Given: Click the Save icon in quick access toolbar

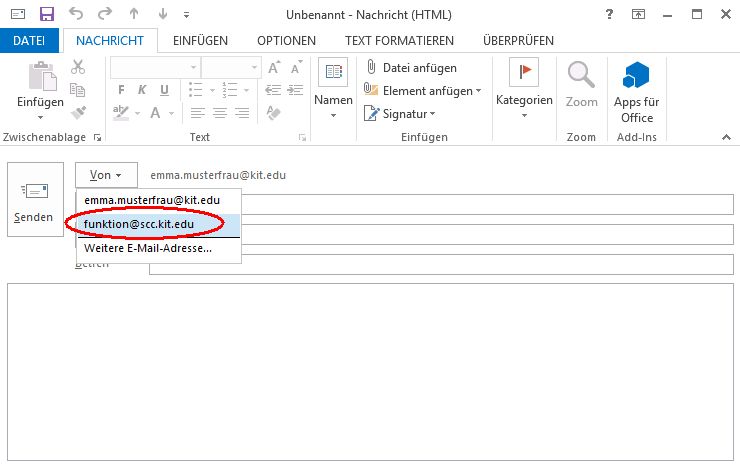Looking at the screenshot, I should 47,13.
